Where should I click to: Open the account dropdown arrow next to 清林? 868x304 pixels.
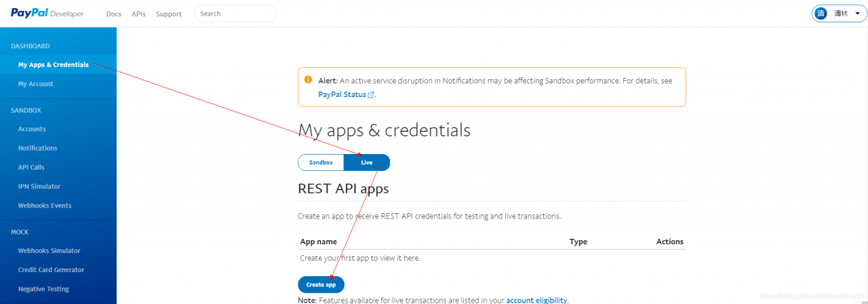[858, 14]
